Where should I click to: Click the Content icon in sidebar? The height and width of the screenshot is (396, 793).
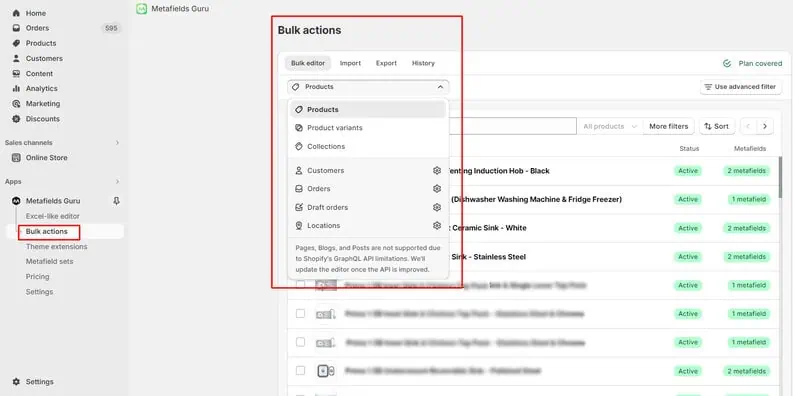pos(16,74)
